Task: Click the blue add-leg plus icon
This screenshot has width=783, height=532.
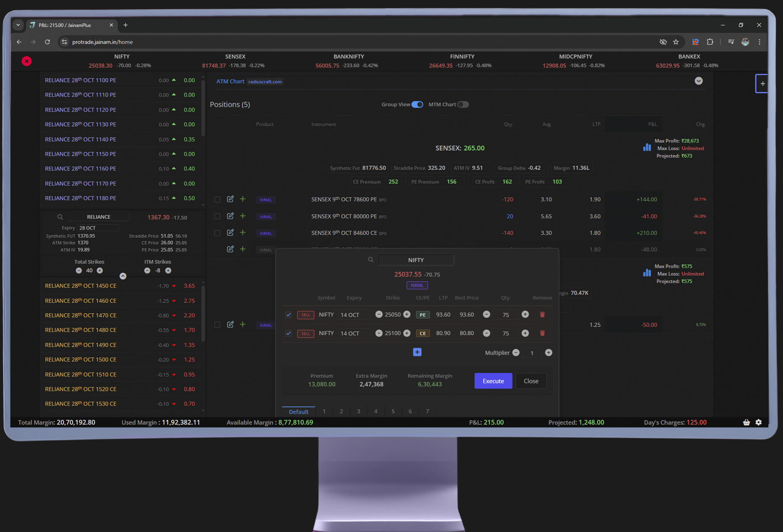Action: [417, 352]
